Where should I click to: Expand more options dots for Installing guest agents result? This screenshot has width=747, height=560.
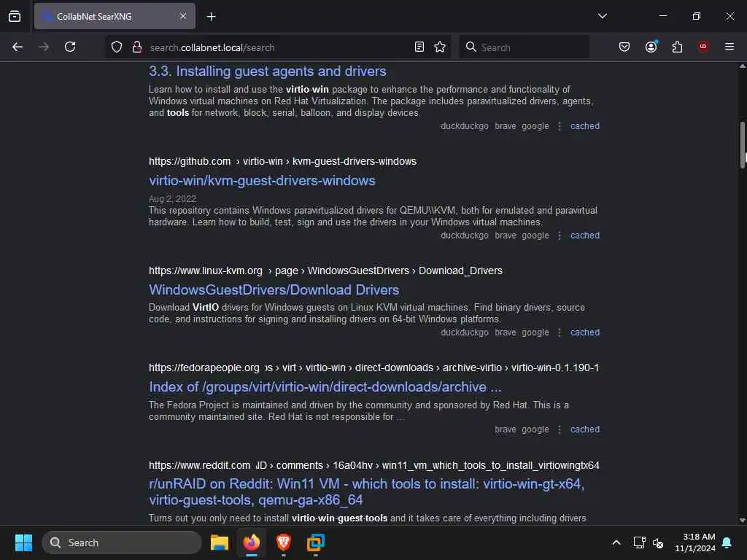coord(560,126)
